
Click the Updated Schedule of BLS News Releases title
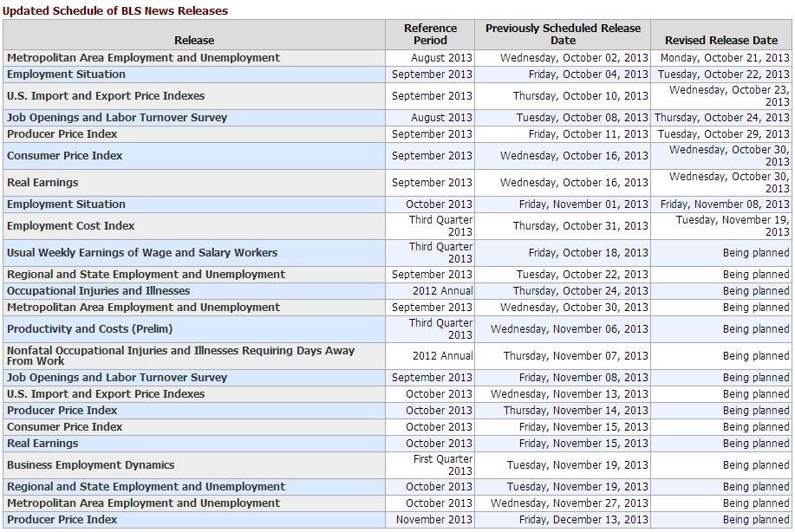click(115, 10)
